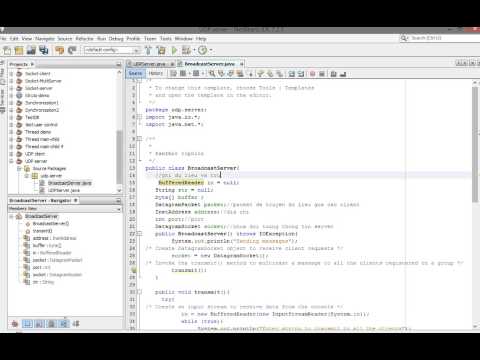The image size is (480, 360).
Task: Open the Window menu
Action: (184, 39)
